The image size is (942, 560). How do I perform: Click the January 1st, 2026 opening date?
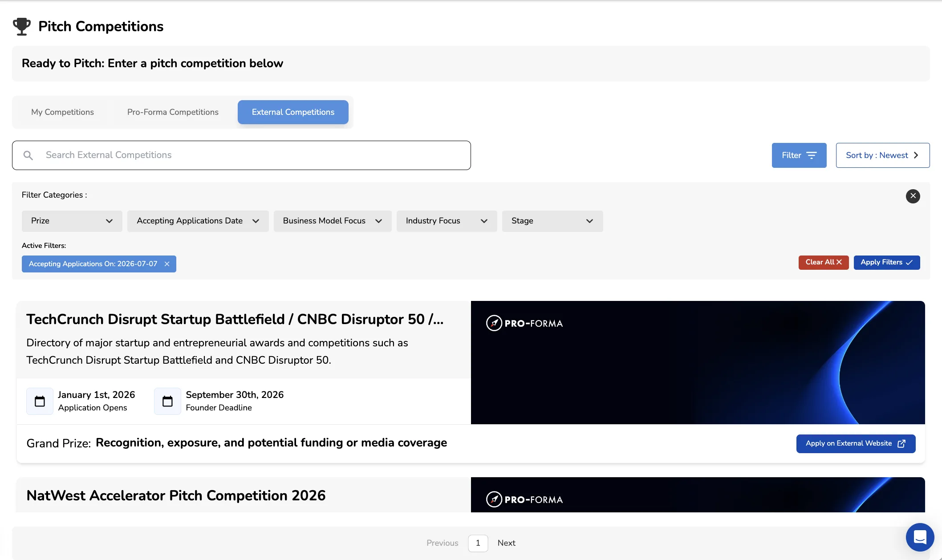[x=96, y=395]
